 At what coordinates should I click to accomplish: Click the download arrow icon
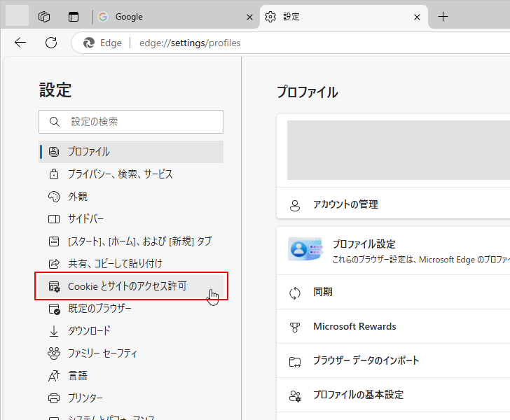click(x=54, y=331)
